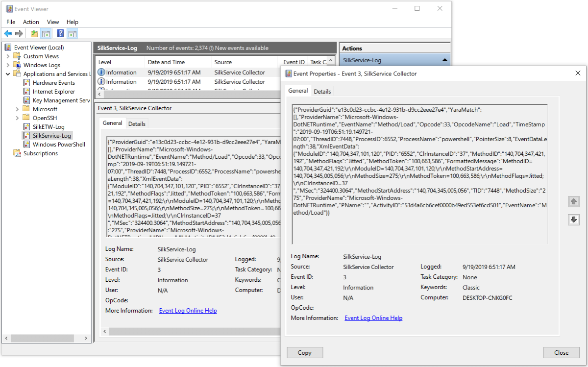
Task: Click the info icon on the second event row
Action: [x=101, y=82]
